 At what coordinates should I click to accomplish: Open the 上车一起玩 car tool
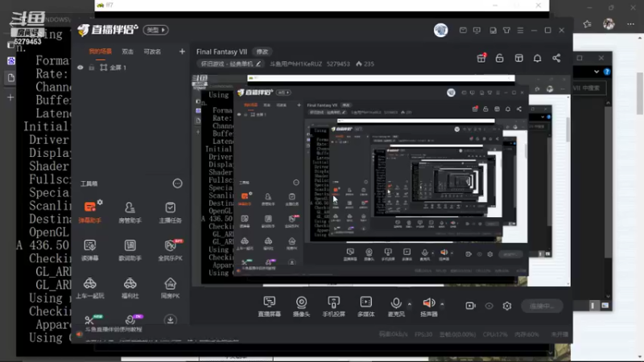[x=90, y=288]
